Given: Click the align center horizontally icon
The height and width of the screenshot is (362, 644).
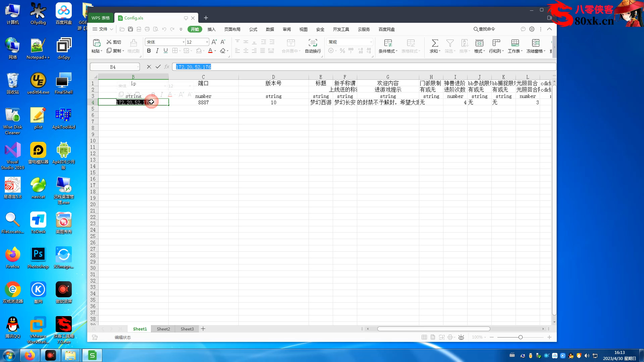Looking at the screenshot, I should pos(246,51).
